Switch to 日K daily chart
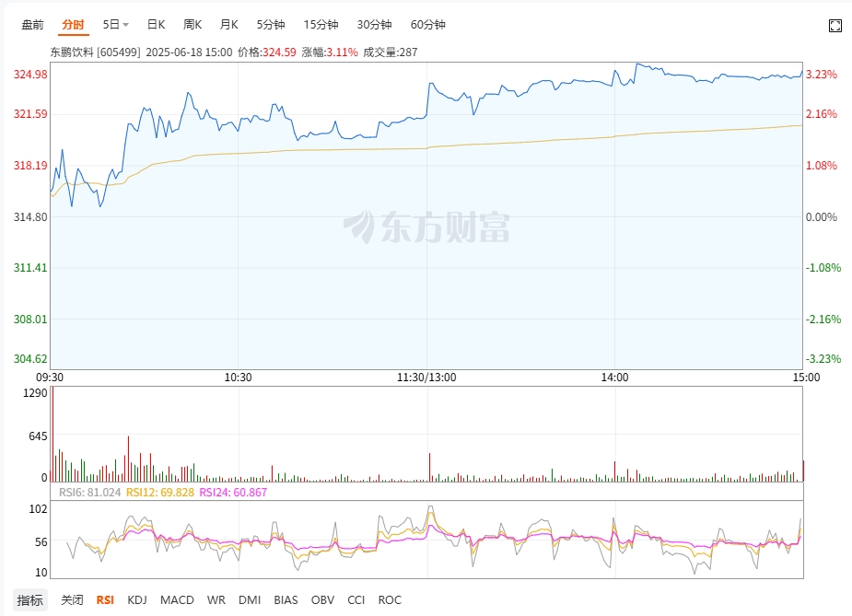The height and width of the screenshot is (616, 852). tap(156, 25)
